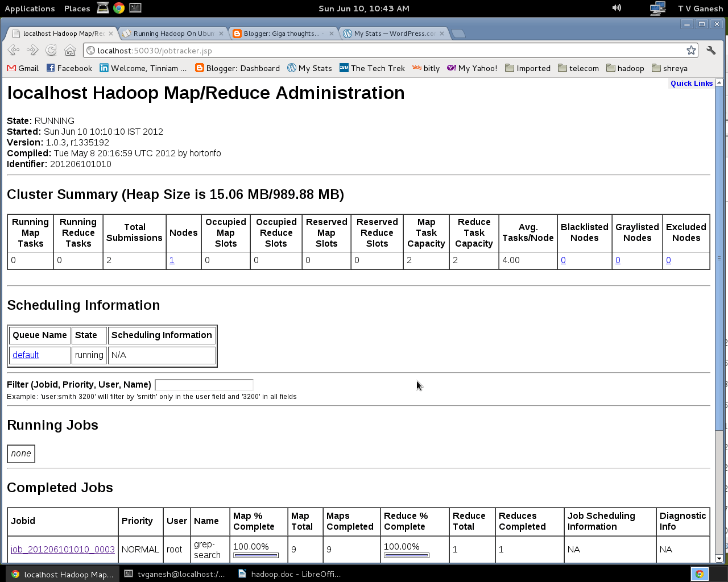Launch the terminal from the top panel icon
Image resolution: width=728 pixels, height=582 pixels.
click(x=135, y=8)
